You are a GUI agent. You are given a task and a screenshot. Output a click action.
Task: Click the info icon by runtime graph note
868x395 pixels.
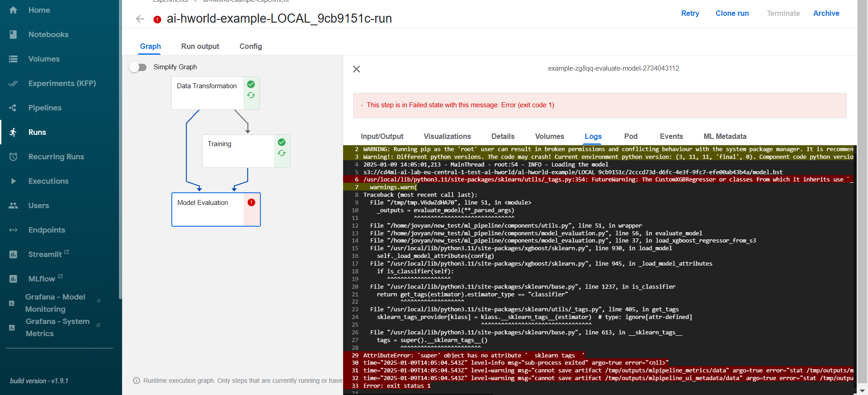tap(137, 381)
